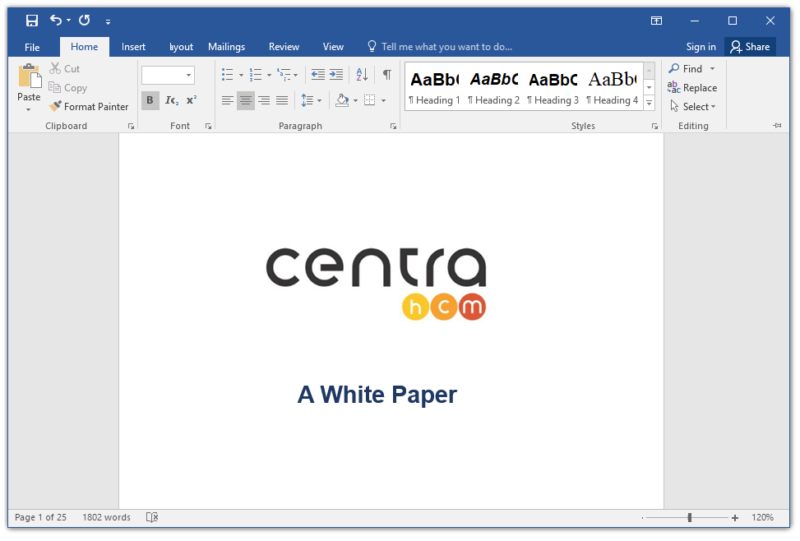
Task: Click Sign in
Action: click(x=701, y=46)
